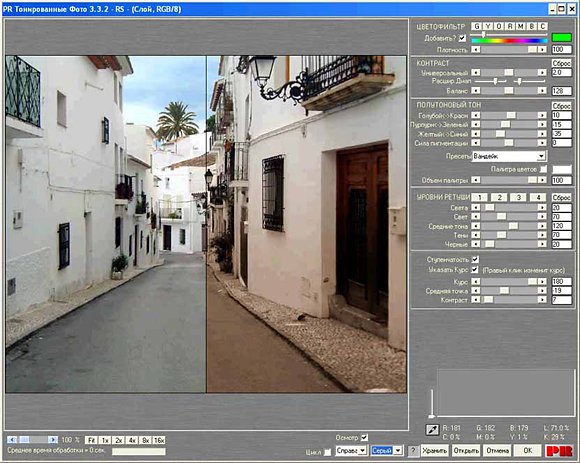The image size is (580, 463).
Task: Open the Пресеты dropdown showing Вандейк
Action: (509, 156)
